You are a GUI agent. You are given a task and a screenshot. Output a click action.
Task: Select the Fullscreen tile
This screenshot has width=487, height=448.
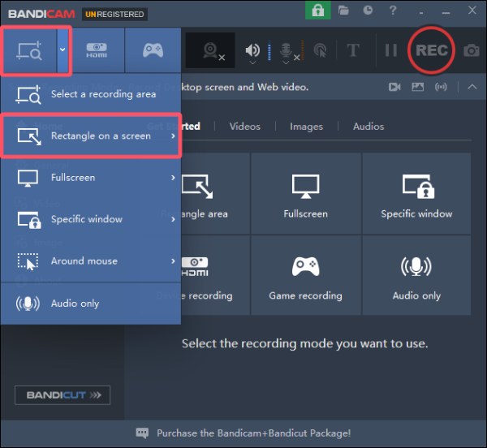(x=306, y=194)
